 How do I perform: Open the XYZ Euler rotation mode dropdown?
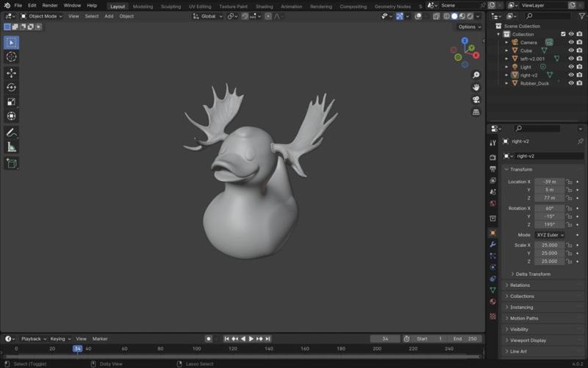coord(550,235)
